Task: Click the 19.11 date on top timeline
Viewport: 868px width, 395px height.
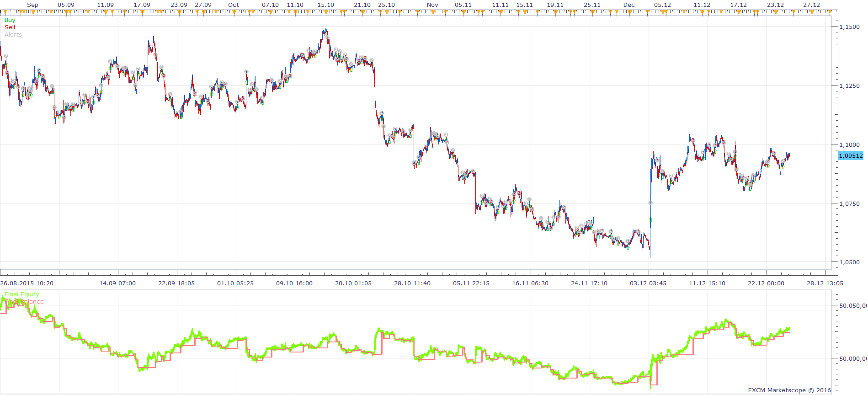Action: click(x=555, y=5)
